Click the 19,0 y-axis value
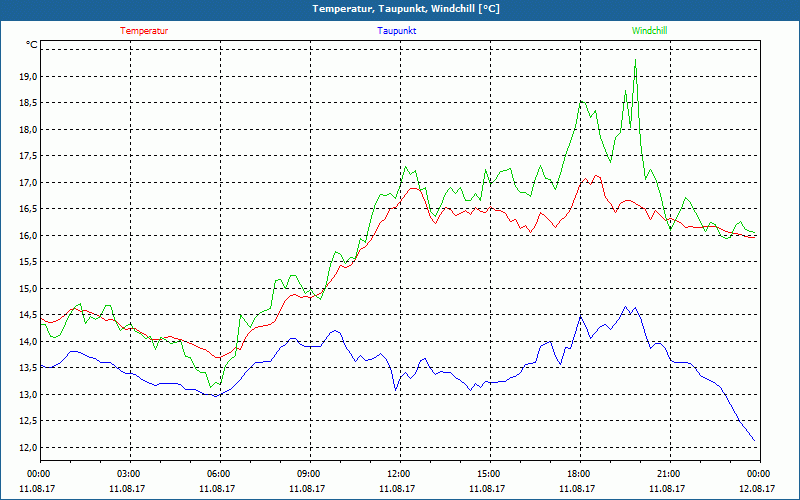This screenshot has width=800, height=500. (x=28, y=77)
